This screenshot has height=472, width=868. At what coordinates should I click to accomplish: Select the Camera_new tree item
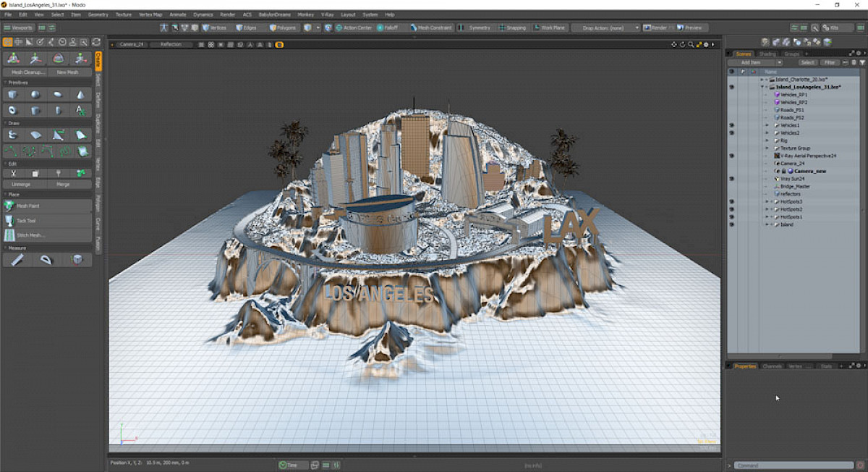pyautogui.click(x=810, y=171)
